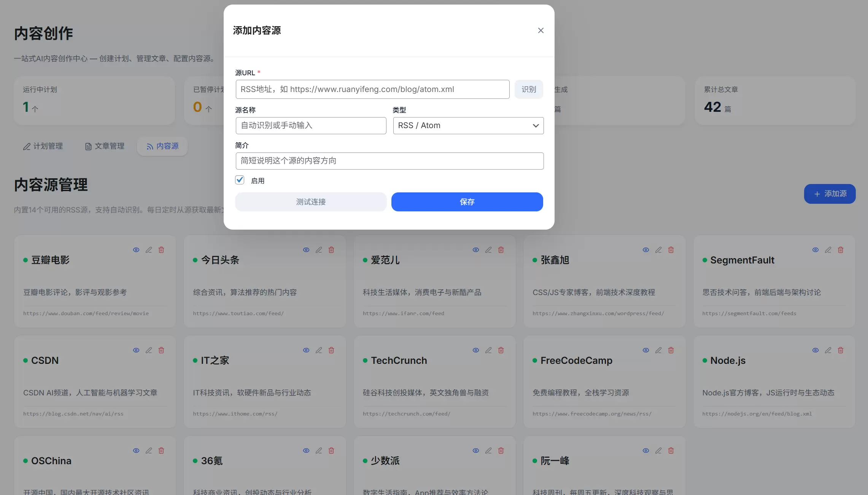Click the 保存 button
Image resolution: width=868 pixels, height=495 pixels.
467,202
